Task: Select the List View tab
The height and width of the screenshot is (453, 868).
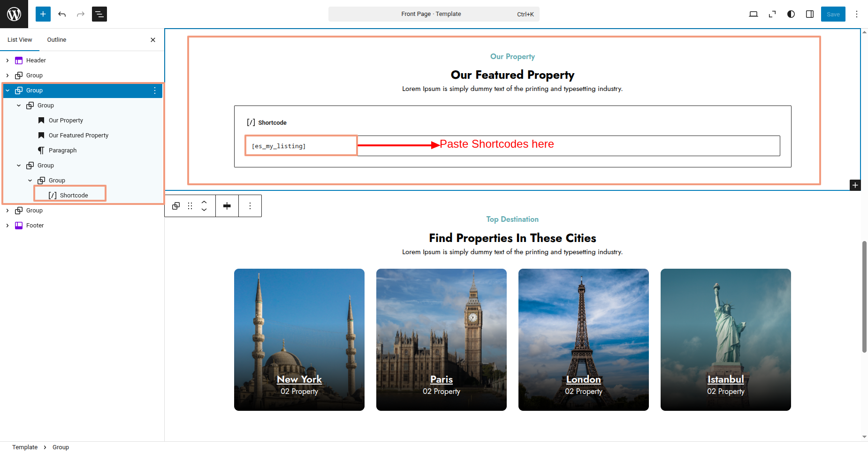Action: [20, 40]
